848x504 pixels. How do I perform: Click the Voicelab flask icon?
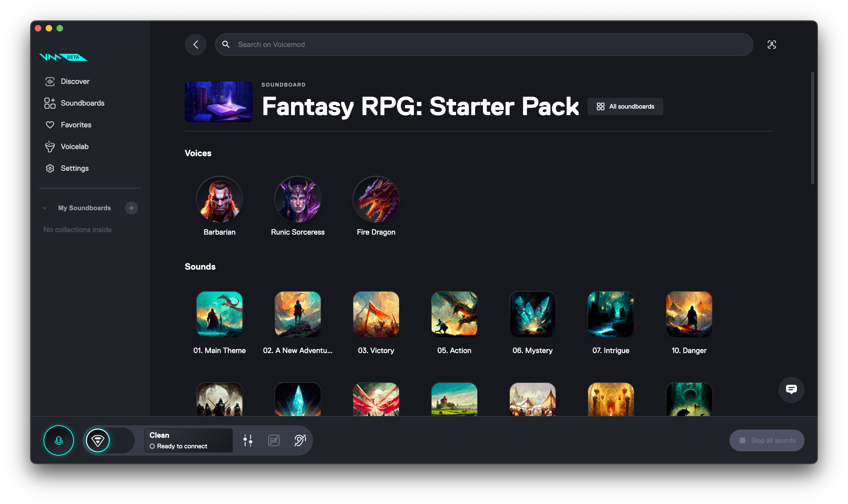(x=50, y=147)
